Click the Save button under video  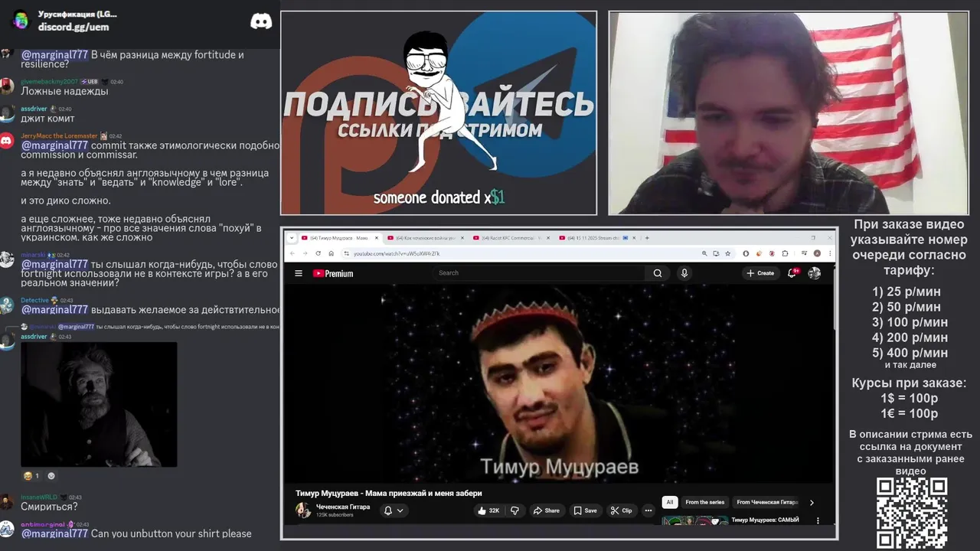pos(586,510)
